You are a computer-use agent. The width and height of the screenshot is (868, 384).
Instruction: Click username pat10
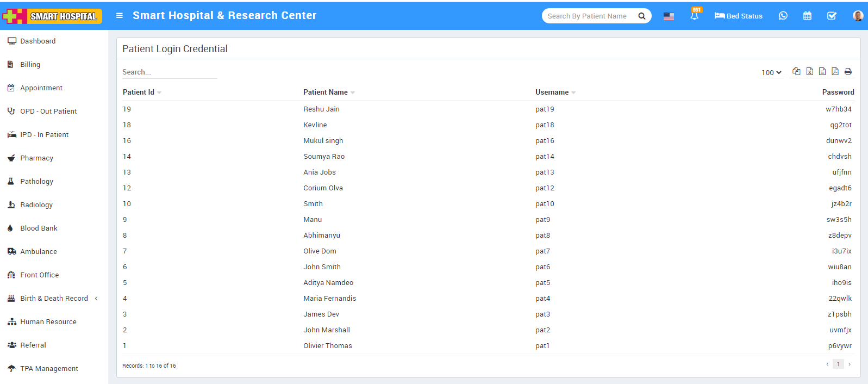pos(545,204)
